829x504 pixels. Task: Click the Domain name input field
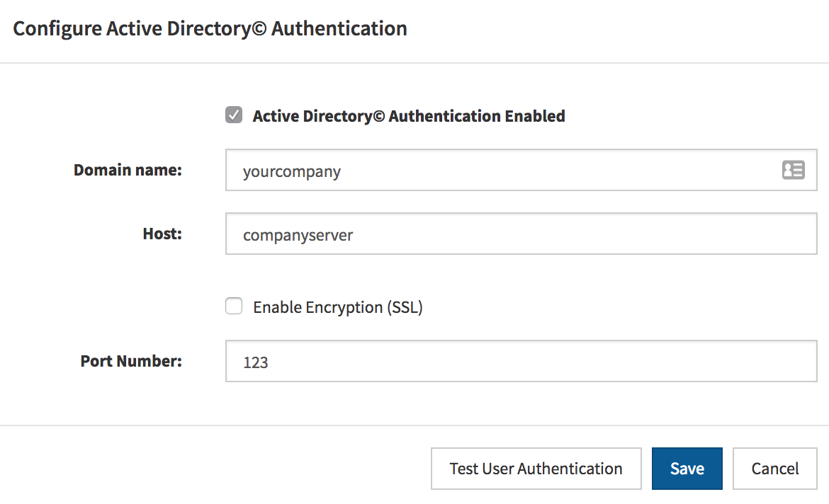(x=521, y=170)
